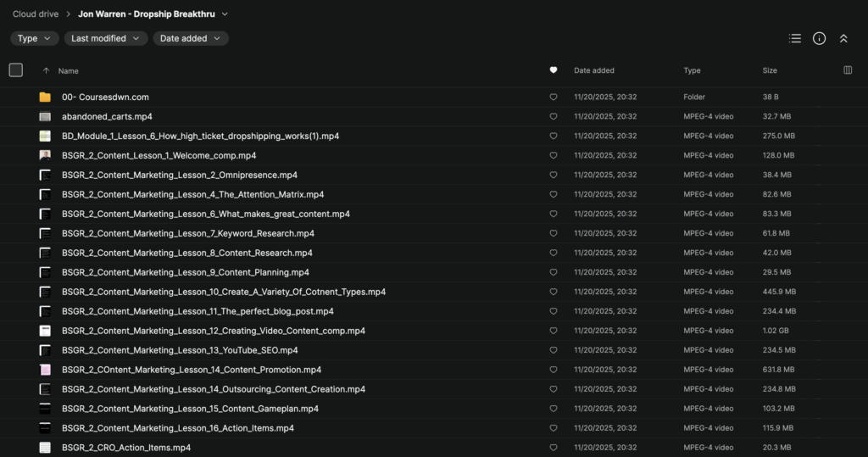Toggle heart on Lesson_13_YouTube_SEO video
Viewport: 868px width, 457px height.
(x=554, y=350)
